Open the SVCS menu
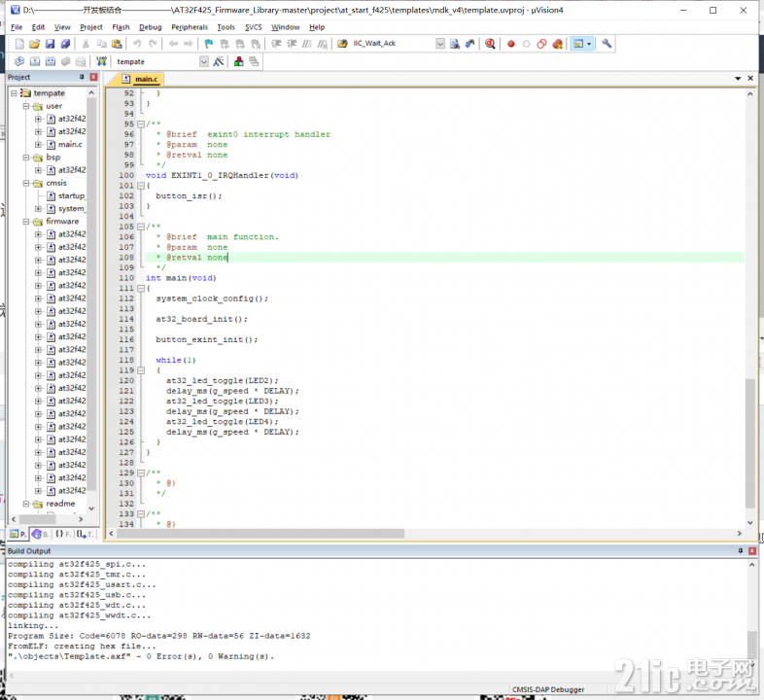Screen dimensions: 764x700 tap(254, 27)
